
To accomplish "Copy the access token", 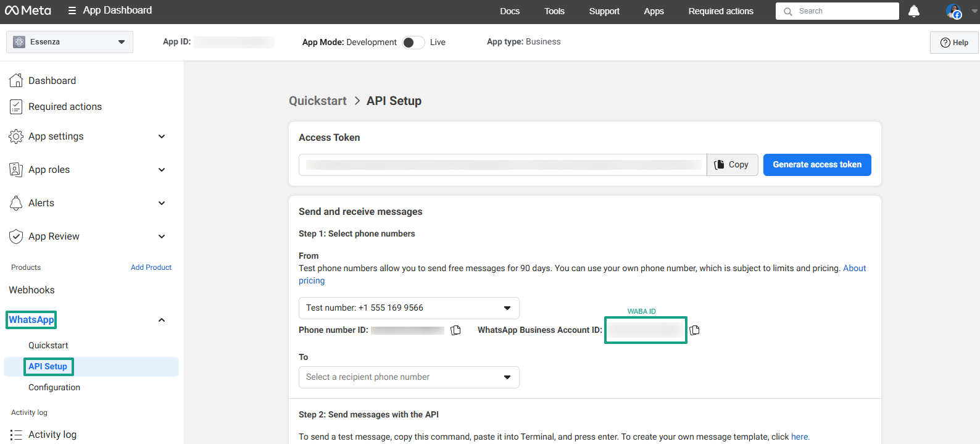I will (x=732, y=165).
